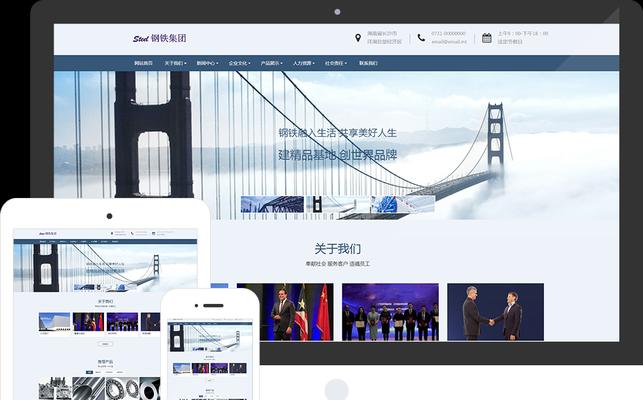Click the calendar hours icon
The image size is (643, 400).
coord(487,38)
